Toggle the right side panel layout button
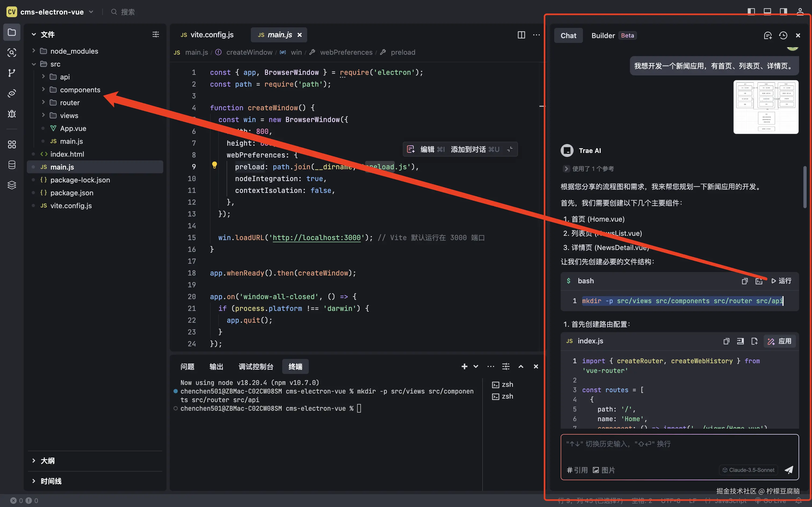This screenshot has width=812, height=507. coord(784,12)
